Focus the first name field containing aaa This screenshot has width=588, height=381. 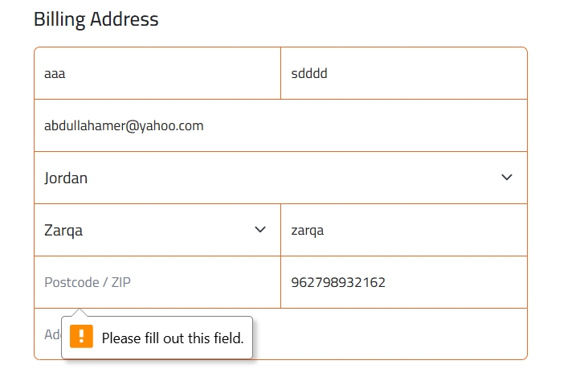point(157,73)
